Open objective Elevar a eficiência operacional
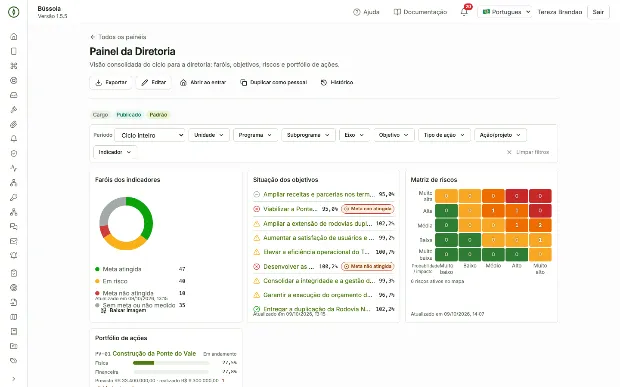This screenshot has height=387, width=620. [x=317, y=252]
